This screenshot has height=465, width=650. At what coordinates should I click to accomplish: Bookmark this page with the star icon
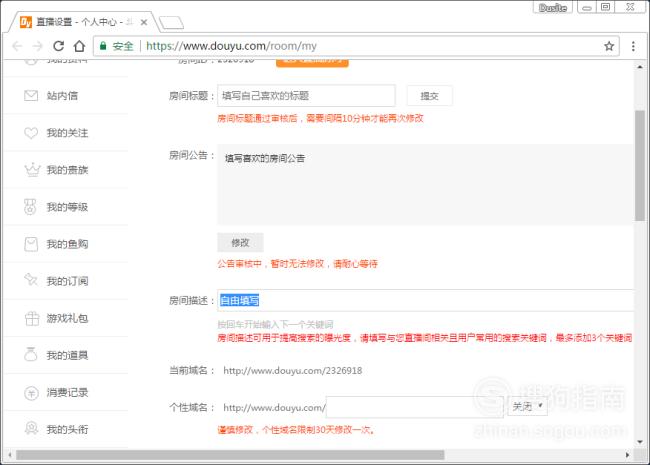tap(609, 46)
